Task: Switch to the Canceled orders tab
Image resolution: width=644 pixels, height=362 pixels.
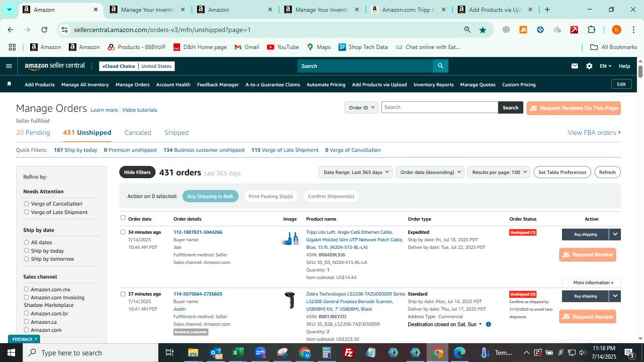Action: (138, 132)
